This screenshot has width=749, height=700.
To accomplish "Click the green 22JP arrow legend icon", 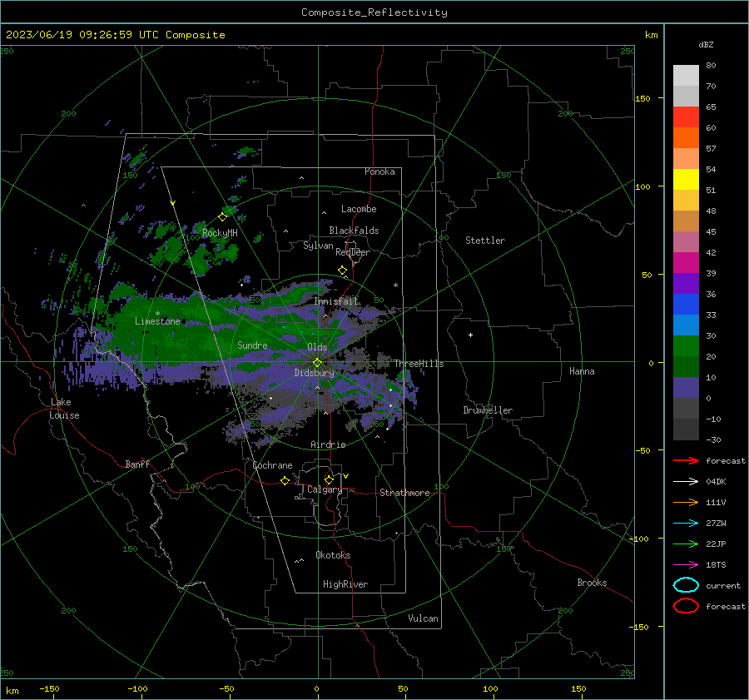I will point(686,544).
